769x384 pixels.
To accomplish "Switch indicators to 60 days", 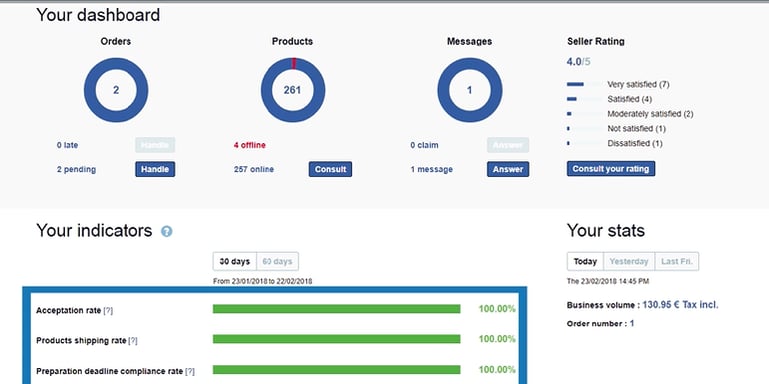I will (x=277, y=261).
